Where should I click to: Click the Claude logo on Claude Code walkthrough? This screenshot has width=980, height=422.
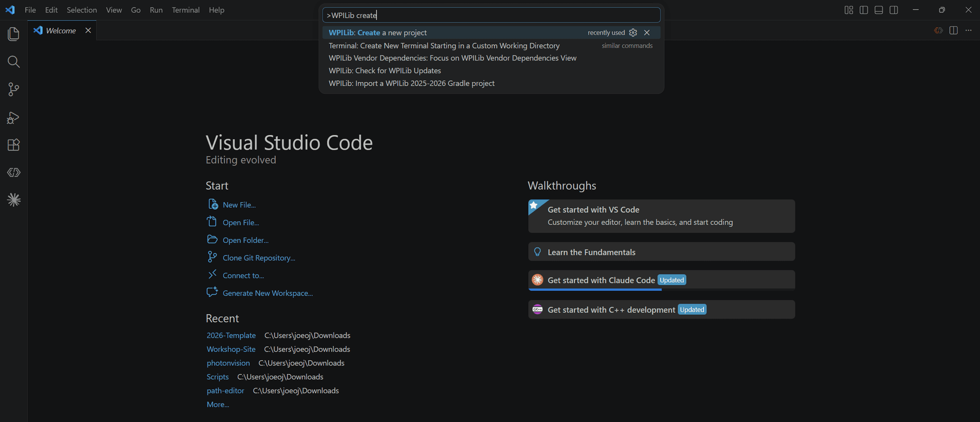[x=537, y=280]
